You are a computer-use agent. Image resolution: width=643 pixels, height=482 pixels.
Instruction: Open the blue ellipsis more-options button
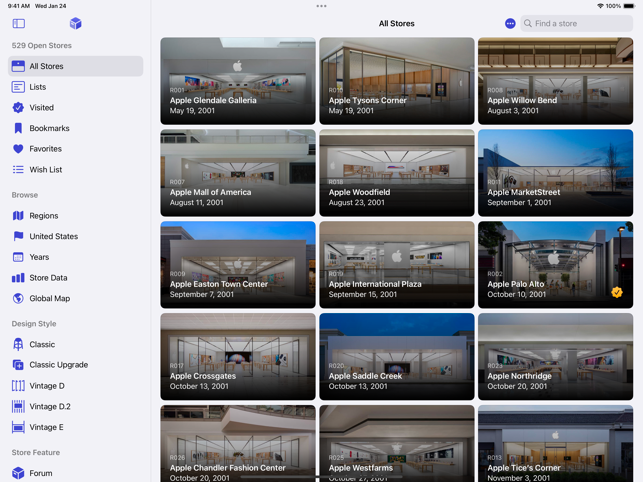point(510,23)
